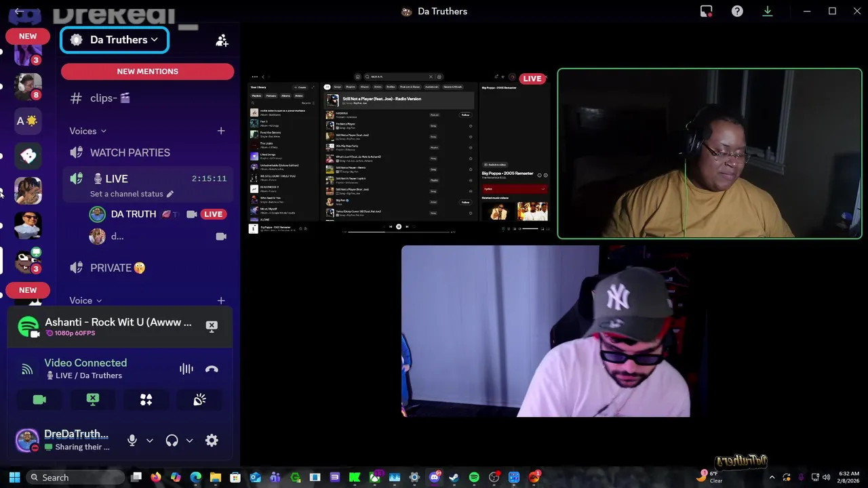This screenshot has height=488, width=868.
Task: Click the invite people icon
Action: tap(222, 41)
